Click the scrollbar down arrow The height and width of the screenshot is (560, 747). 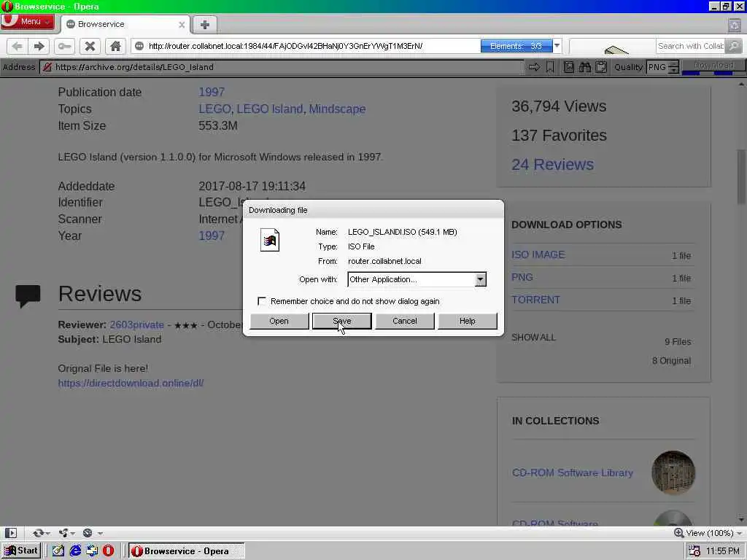741,519
